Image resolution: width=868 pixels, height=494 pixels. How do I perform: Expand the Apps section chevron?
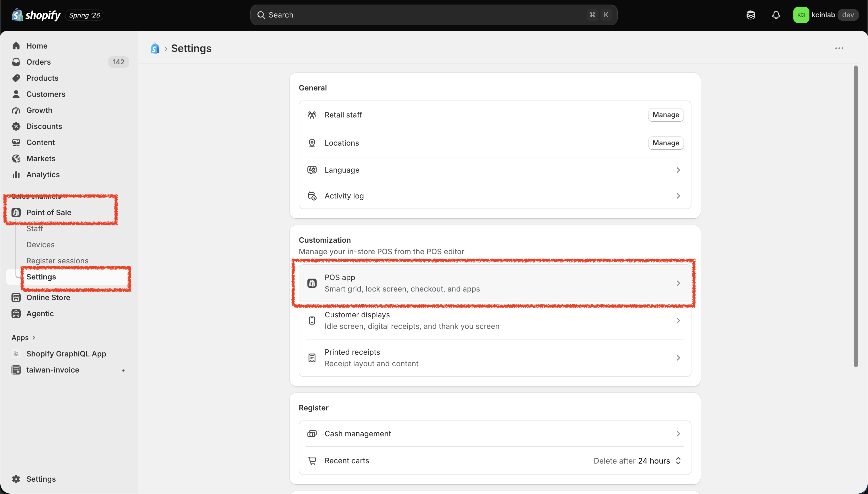pyautogui.click(x=34, y=337)
